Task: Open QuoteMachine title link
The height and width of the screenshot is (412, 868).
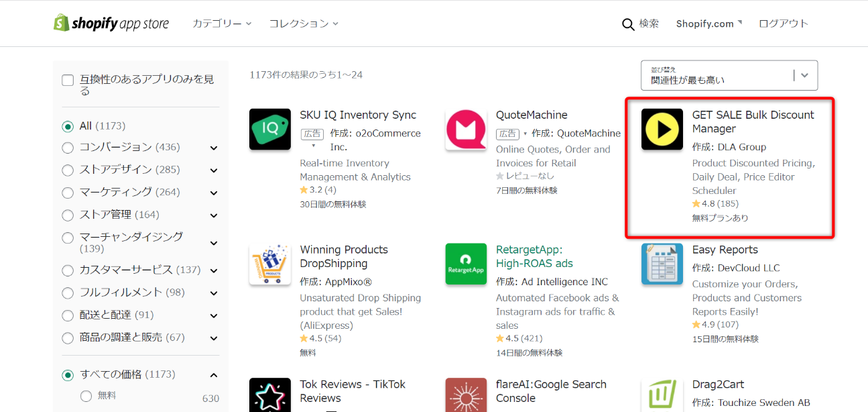Action: (532, 115)
